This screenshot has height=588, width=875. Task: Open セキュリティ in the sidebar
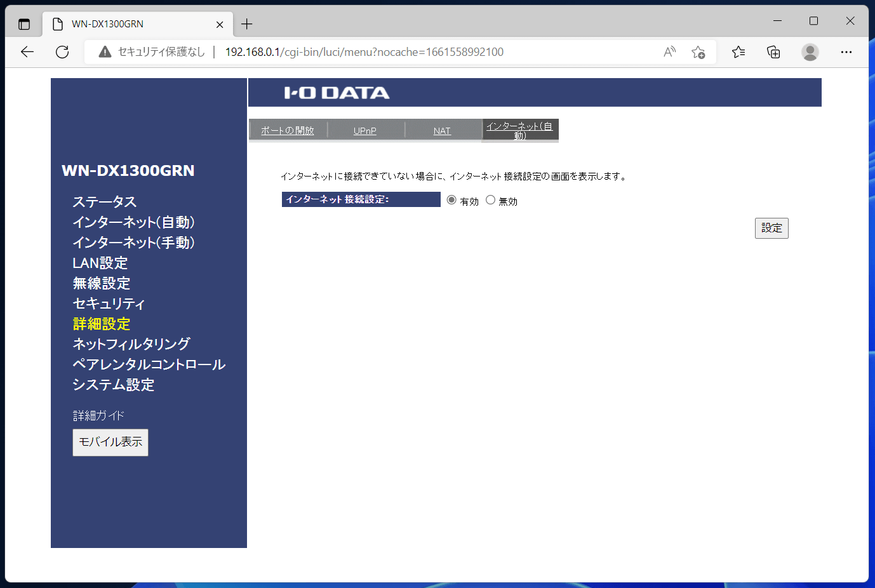(109, 304)
